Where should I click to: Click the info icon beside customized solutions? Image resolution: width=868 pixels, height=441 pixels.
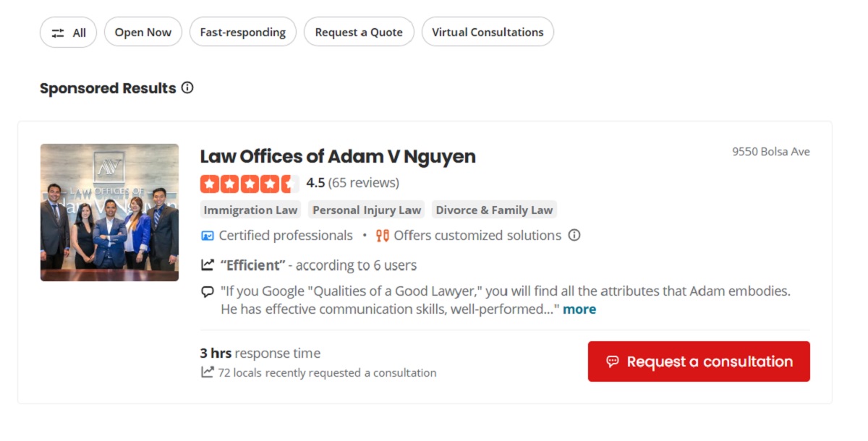pos(574,235)
